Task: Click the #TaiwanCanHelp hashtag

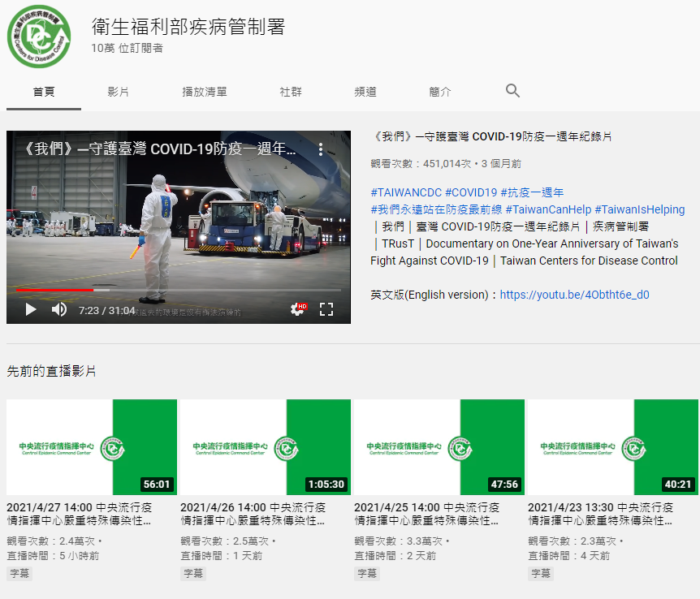Action: click(548, 209)
